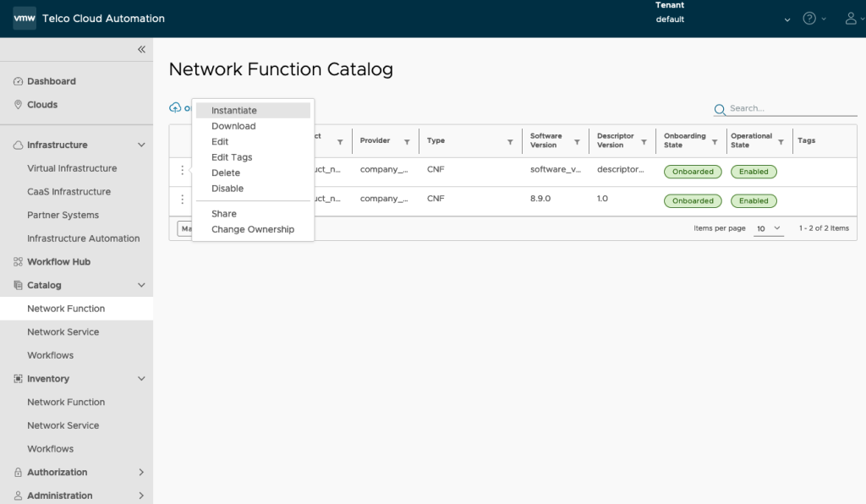This screenshot has width=866, height=504.
Task: Click the vmw logo icon
Action: [x=25, y=19]
